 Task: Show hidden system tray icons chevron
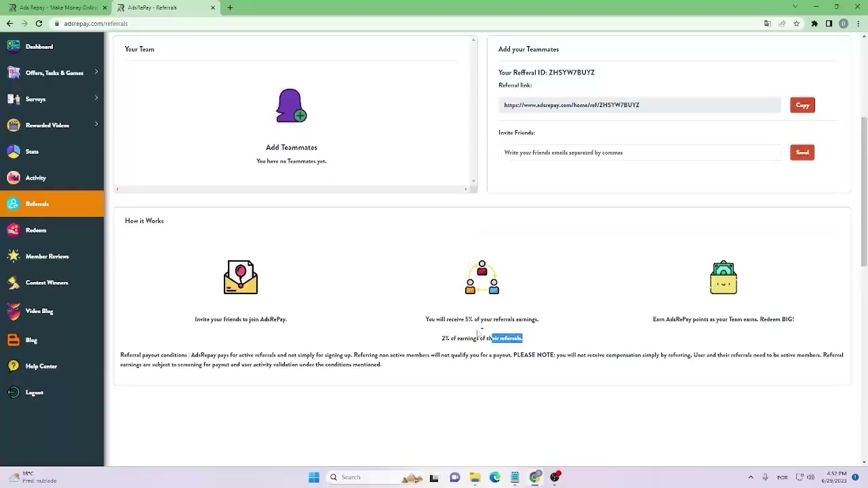tap(751, 477)
